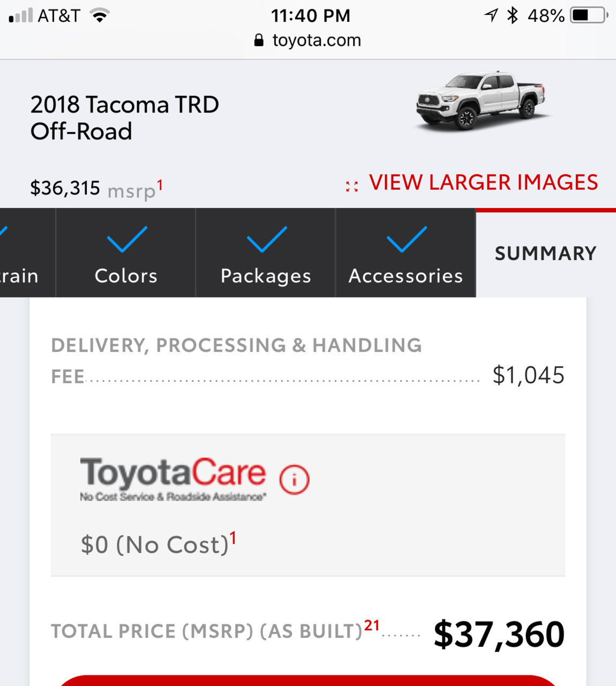This screenshot has height=686, width=616.
Task: Tap the ToyotaCare info icon
Action: (294, 479)
